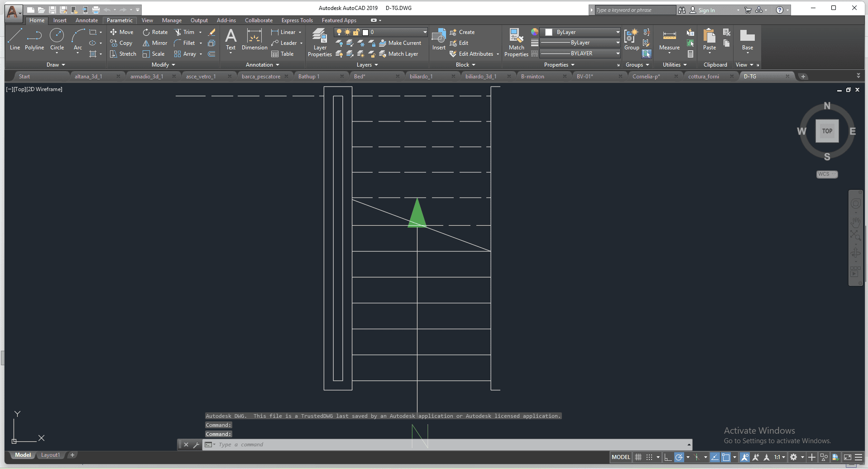Screen dimensions: 868x469
Task: Click the Match Properties icon
Action: 516,42
